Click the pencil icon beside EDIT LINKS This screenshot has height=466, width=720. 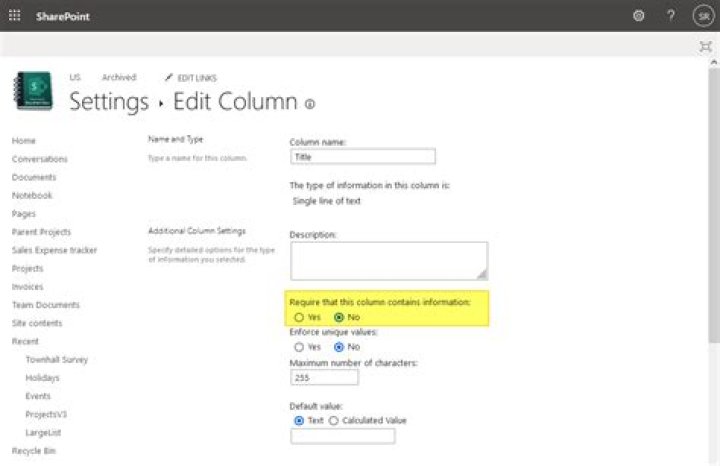tap(169, 77)
